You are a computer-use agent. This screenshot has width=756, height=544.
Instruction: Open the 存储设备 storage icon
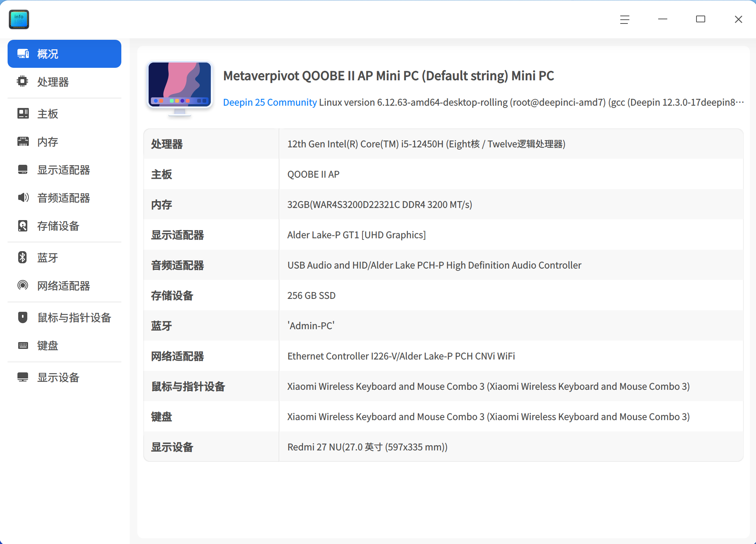[23, 226]
